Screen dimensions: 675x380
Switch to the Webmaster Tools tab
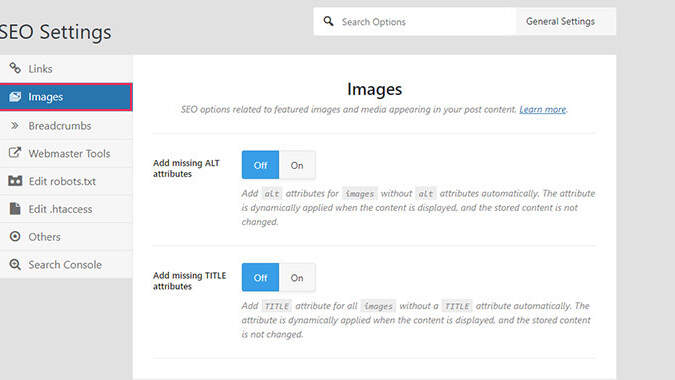(x=66, y=153)
